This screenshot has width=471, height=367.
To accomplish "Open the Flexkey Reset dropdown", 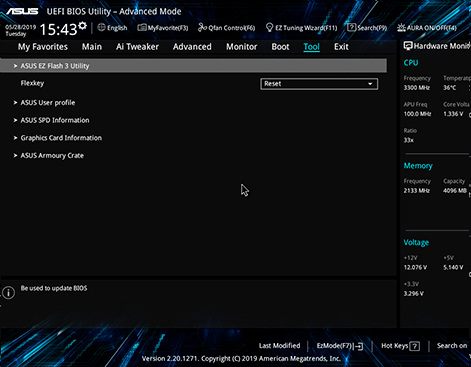I will point(319,84).
